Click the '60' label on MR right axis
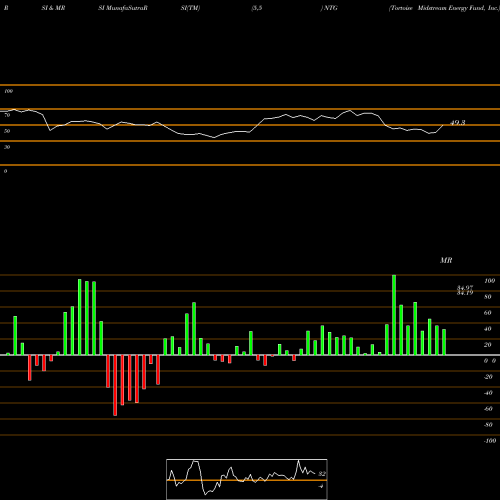 [488, 313]
